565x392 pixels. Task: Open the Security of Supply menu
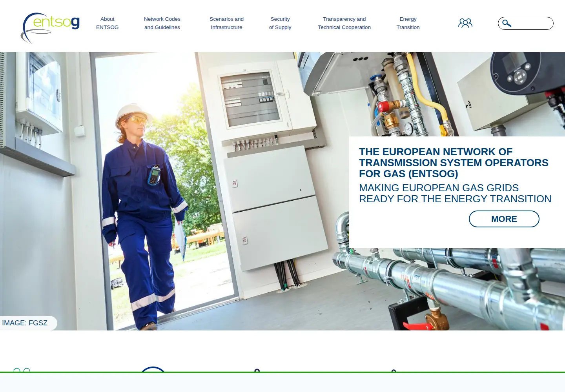point(280,23)
